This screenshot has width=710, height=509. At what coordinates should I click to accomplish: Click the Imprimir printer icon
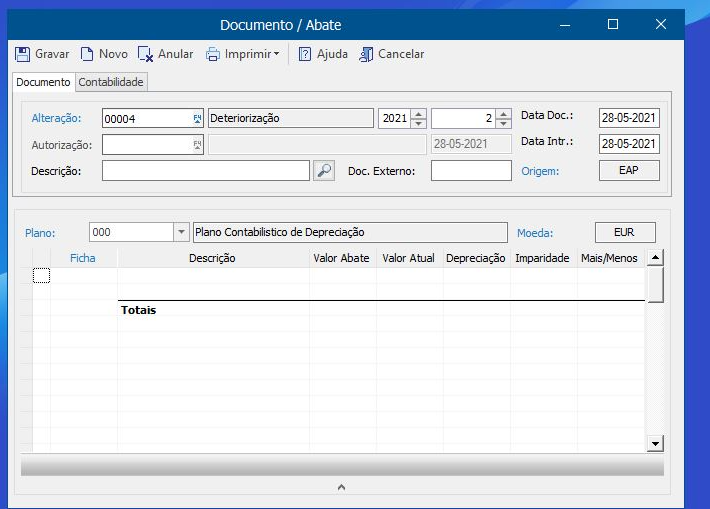(213, 54)
